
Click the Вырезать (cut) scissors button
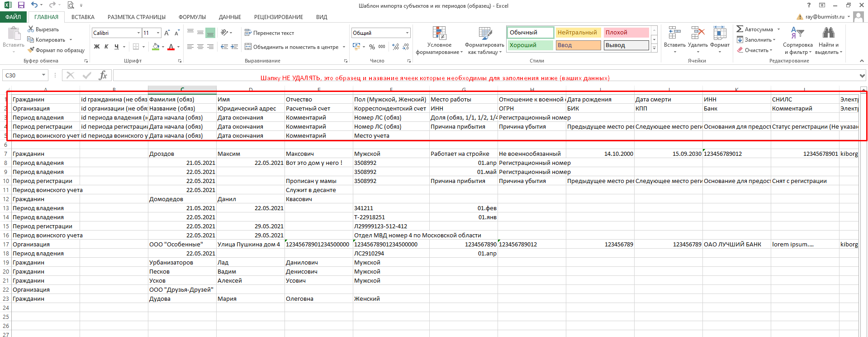43,29
